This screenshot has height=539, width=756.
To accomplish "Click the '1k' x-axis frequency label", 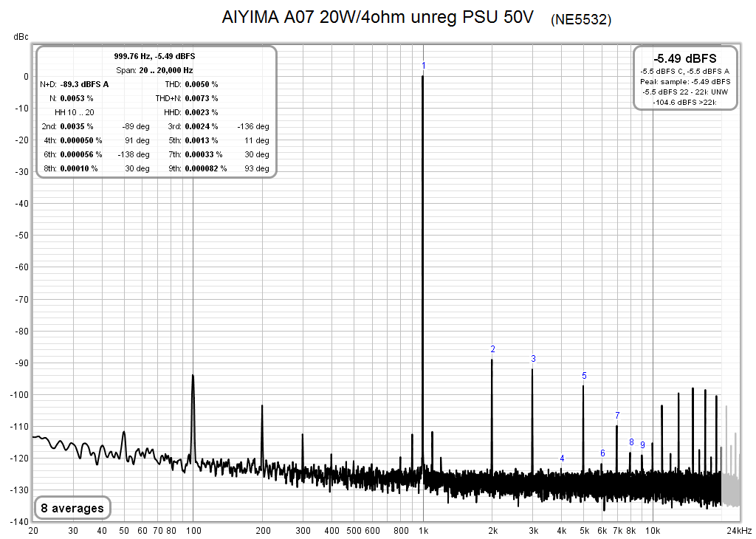I will pyautogui.click(x=423, y=531).
